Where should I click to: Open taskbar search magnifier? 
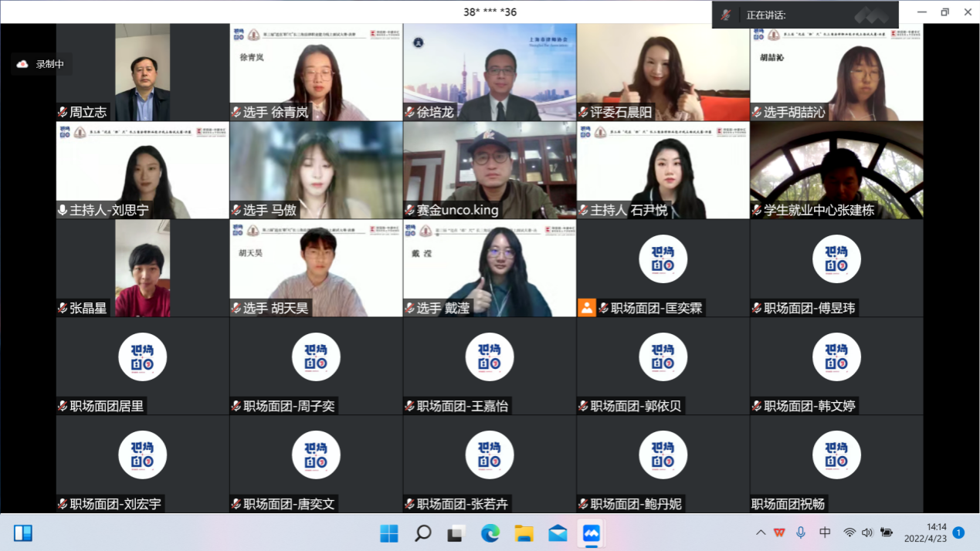click(x=422, y=533)
